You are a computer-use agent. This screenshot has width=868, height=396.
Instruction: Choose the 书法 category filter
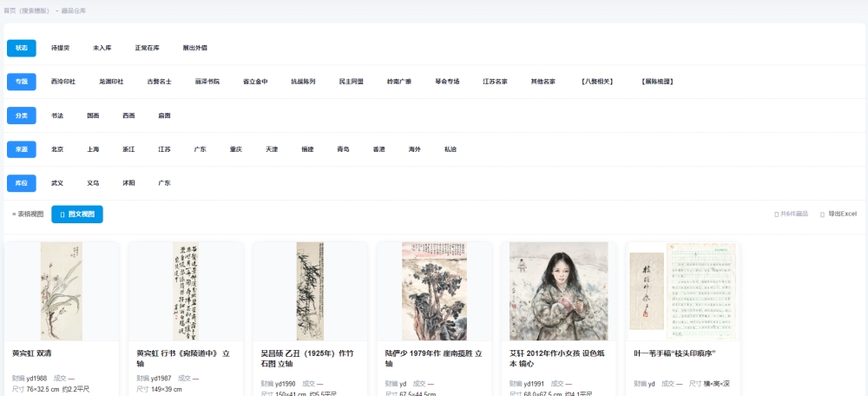click(57, 115)
